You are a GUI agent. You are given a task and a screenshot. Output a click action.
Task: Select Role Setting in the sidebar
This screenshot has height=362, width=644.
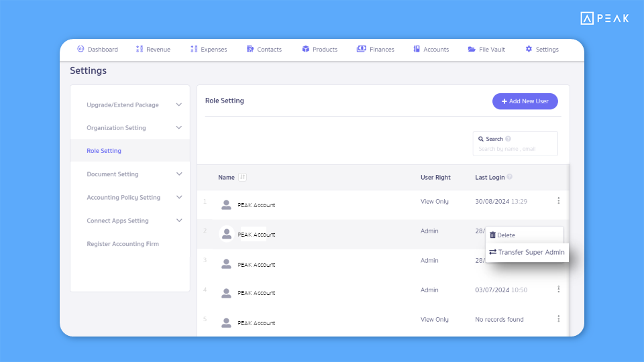(x=130, y=151)
